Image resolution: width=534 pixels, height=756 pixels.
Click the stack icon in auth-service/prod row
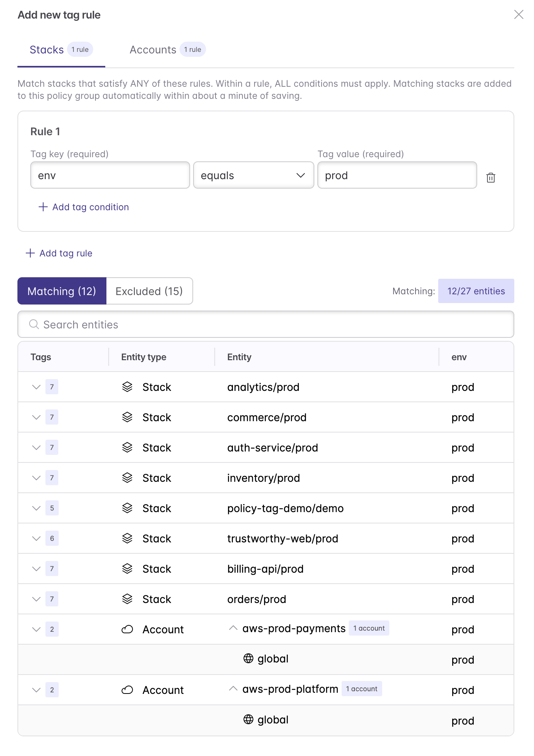tap(127, 447)
